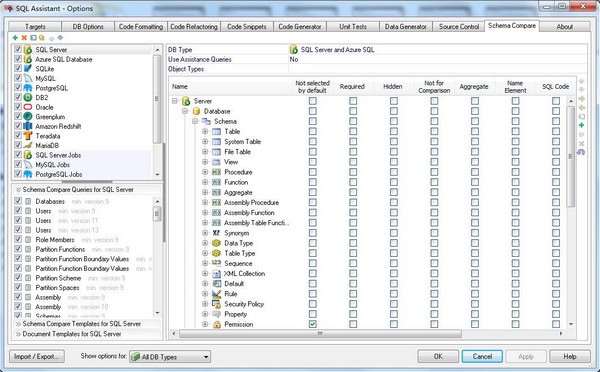This screenshot has height=372, width=600.
Task: Toggle the Oracle checkbox in DB list
Action: point(18,107)
